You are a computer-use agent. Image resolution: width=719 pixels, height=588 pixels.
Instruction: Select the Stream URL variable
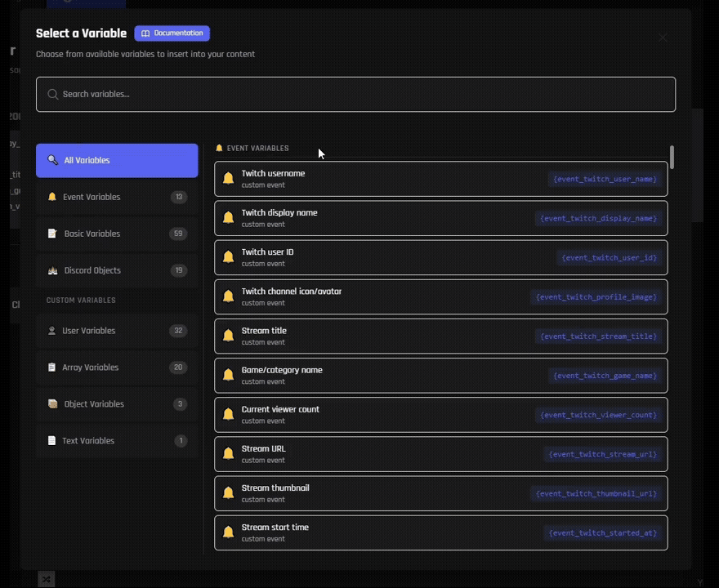(x=440, y=455)
